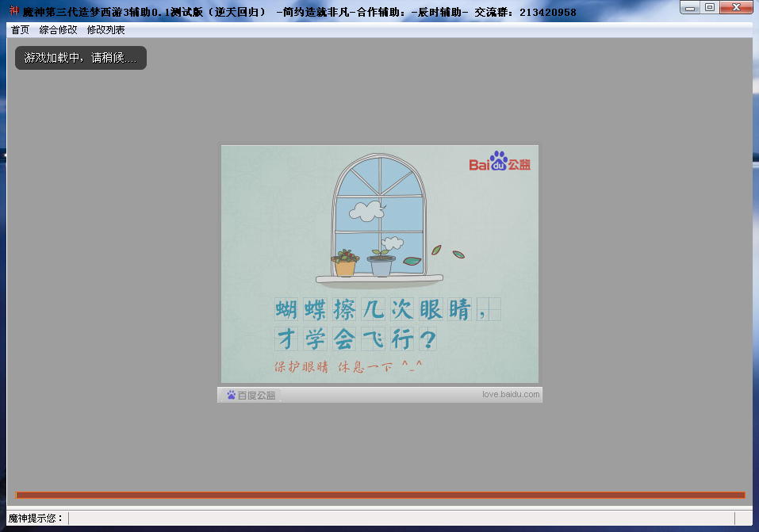The height and width of the screenshot is (532, 759).
Task: Click the status field beside 魔神提示您
Action: coord(402,519)
